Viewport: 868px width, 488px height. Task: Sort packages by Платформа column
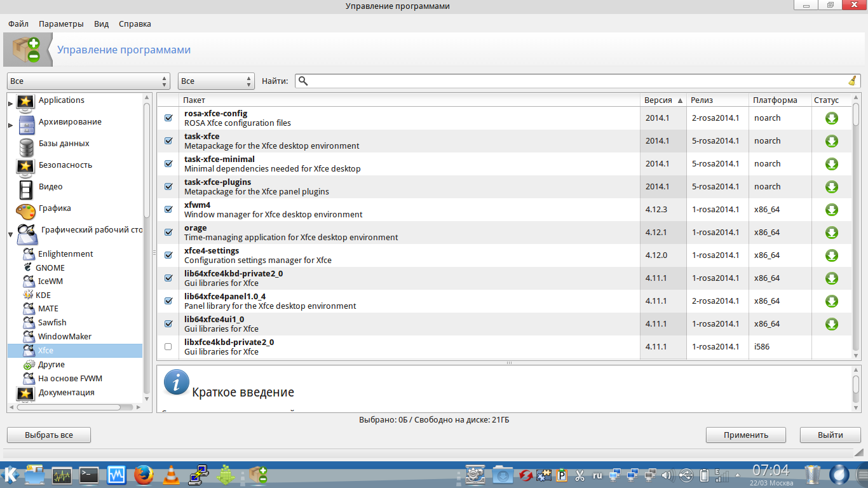point(779,100)
